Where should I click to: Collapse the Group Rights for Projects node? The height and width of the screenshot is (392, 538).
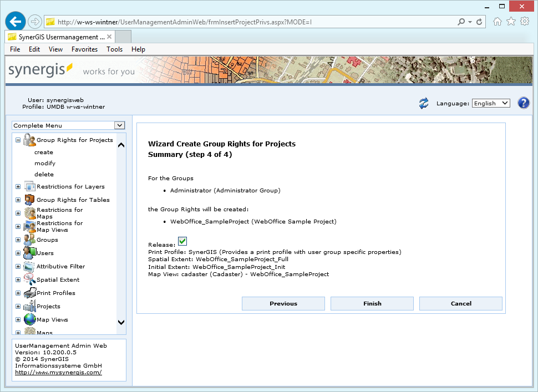click(17, 140)
